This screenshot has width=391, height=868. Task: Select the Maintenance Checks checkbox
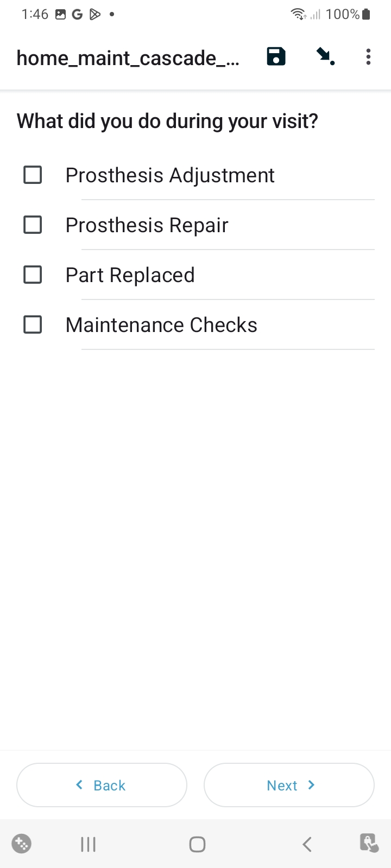point(33,325)
